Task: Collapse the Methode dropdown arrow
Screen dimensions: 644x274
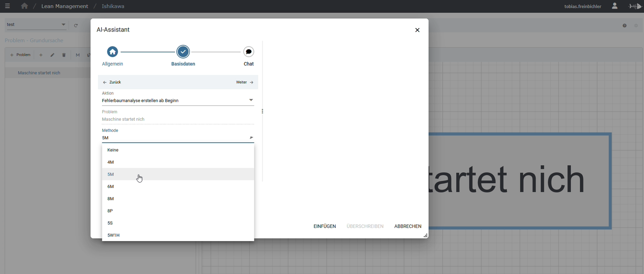Action: tap(251, 138)
